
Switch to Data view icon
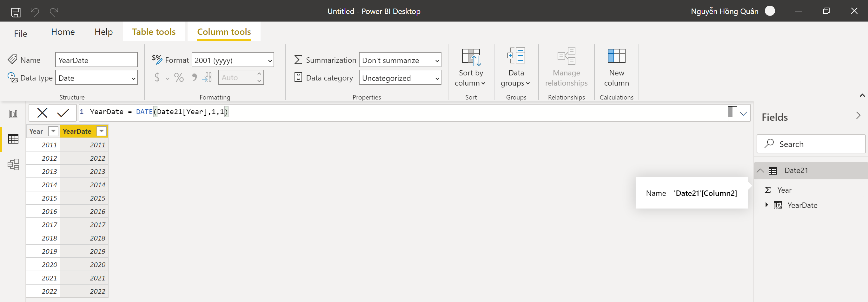pos(13,138)
